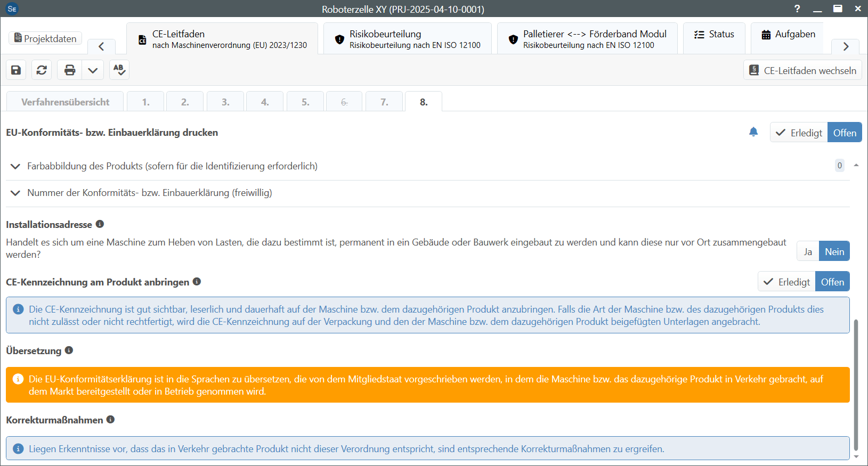
Task: Click the info icon in the CE-Kennzeichnung blue note
Action: (x=18, y=309)
